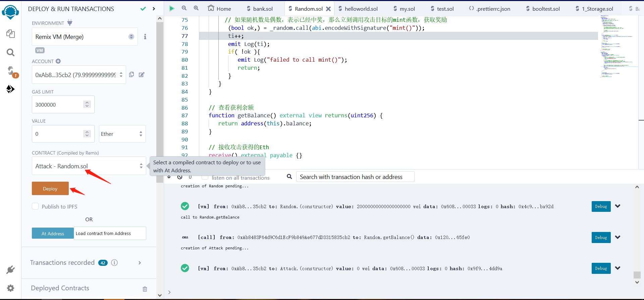
Task: Zoom out the editor font
Action: pyautogui.click(x=184, y=8)
